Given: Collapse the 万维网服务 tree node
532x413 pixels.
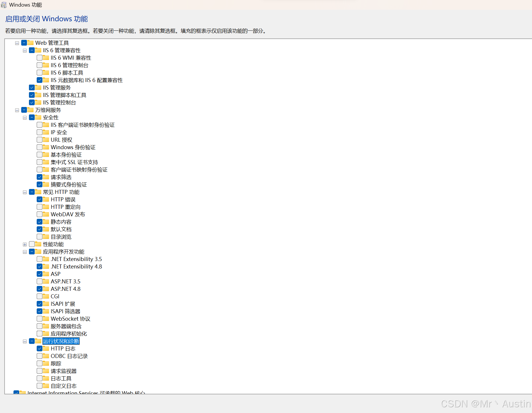Looking at the screenshot, I should [x=17, y=110].
